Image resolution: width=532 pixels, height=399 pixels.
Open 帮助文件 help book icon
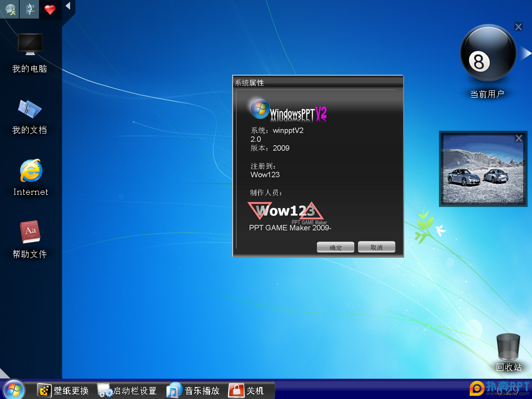point(30,232)
